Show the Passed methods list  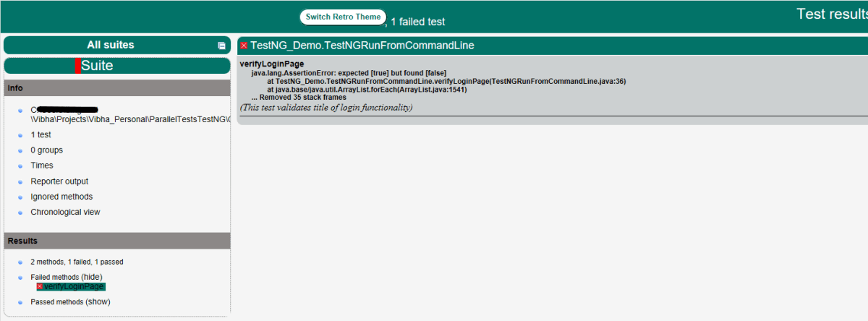click(x=98, y=301)
